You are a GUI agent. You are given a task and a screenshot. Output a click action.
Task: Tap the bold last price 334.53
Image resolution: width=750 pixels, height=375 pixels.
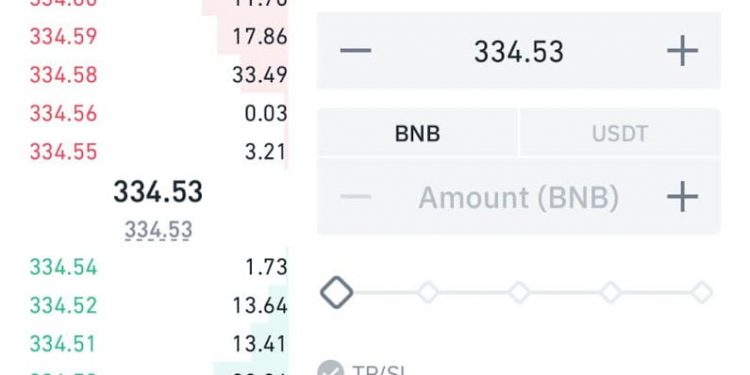(158, 191)
